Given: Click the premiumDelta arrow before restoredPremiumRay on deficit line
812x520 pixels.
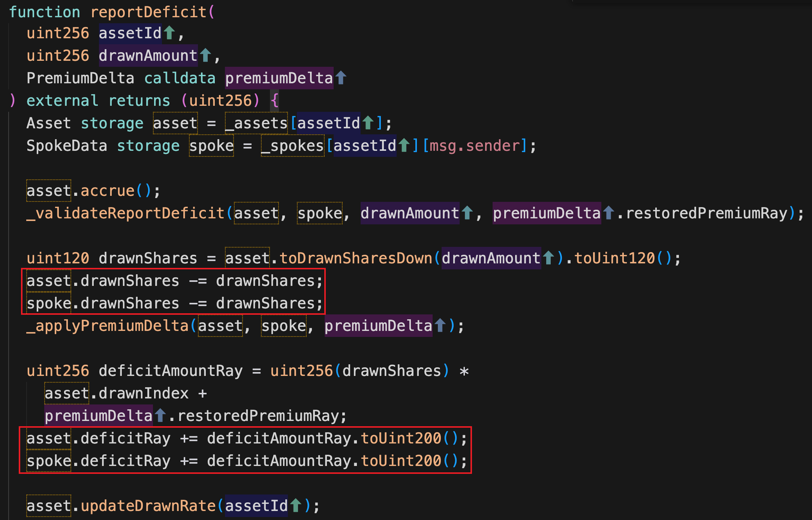Looking at the screenshot, I should (x=160, y=416).
